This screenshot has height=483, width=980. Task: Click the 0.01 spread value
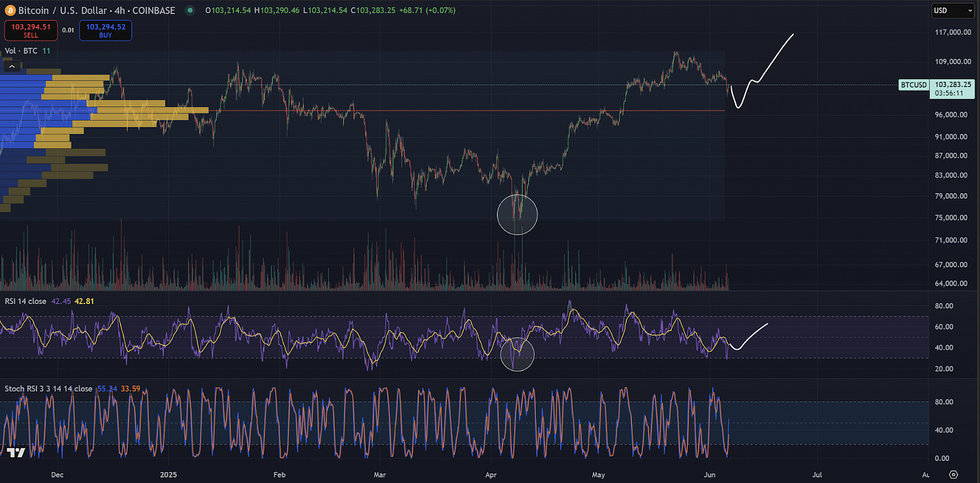(69, 30)
